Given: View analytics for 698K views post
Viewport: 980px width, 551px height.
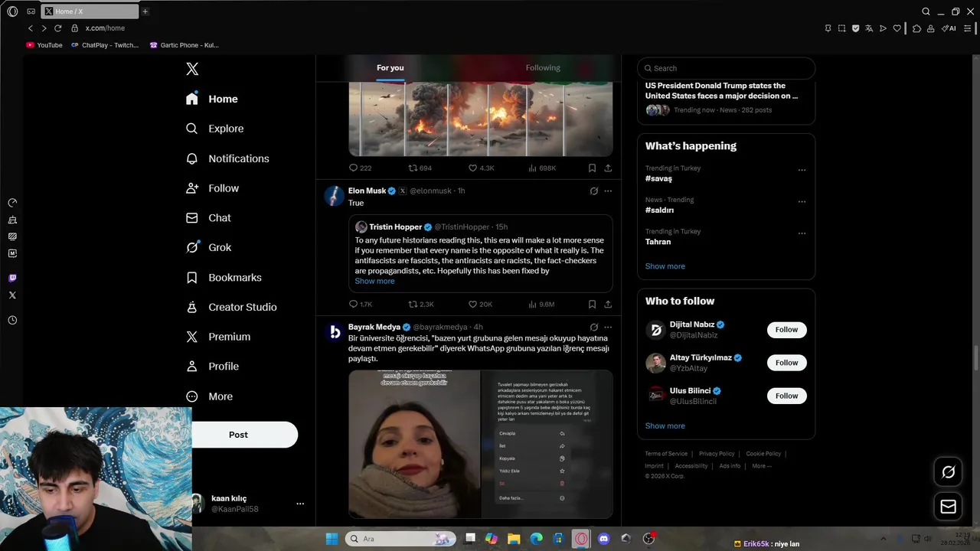Looking at the screenshot, I should (542, 168).
